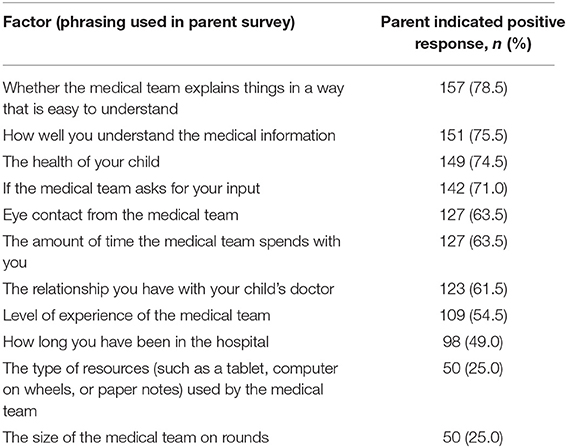Select 'The size of the medical team on rounds'
Viewport: 567px width, 448px height.
136,438
